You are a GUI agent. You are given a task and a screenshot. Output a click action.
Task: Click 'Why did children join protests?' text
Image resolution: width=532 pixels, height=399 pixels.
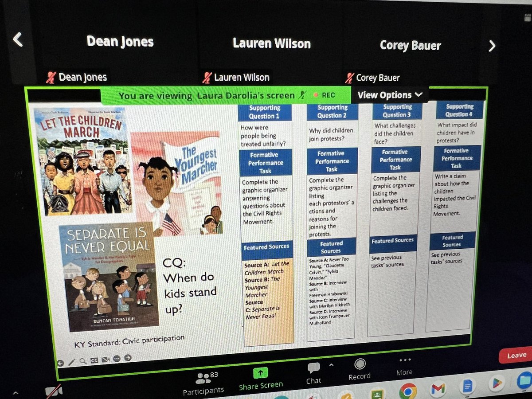pos(331,135)
